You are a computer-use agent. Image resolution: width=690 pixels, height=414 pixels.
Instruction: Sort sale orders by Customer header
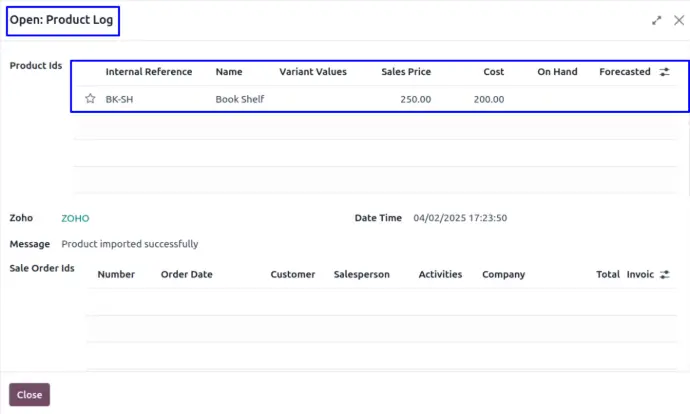tap(292, 274)
